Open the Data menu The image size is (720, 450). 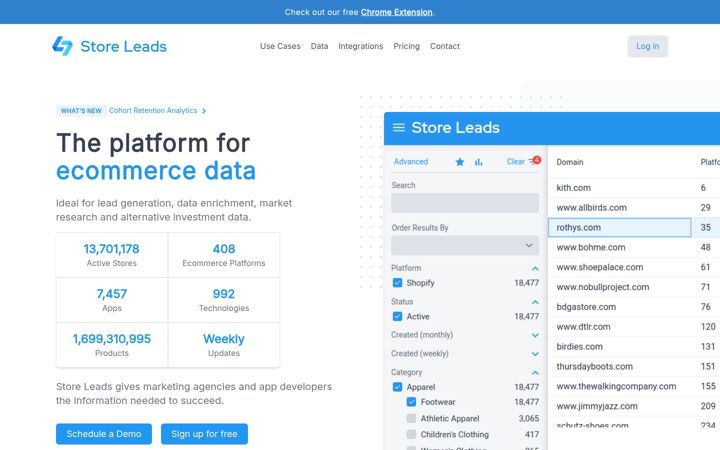(319, 46)
